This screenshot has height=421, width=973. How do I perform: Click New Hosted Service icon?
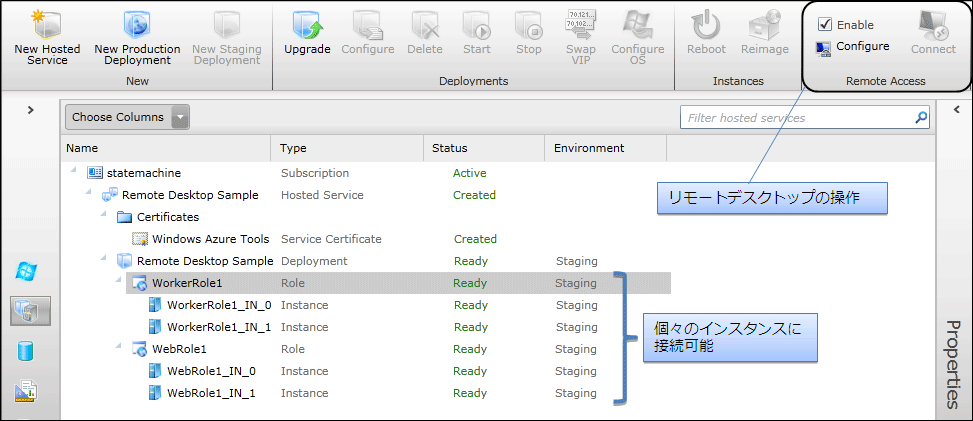48,24
